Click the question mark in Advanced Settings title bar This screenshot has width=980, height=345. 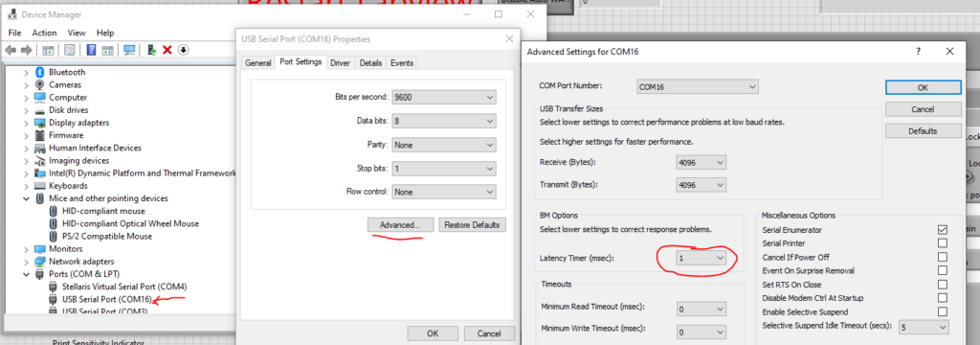918,52
